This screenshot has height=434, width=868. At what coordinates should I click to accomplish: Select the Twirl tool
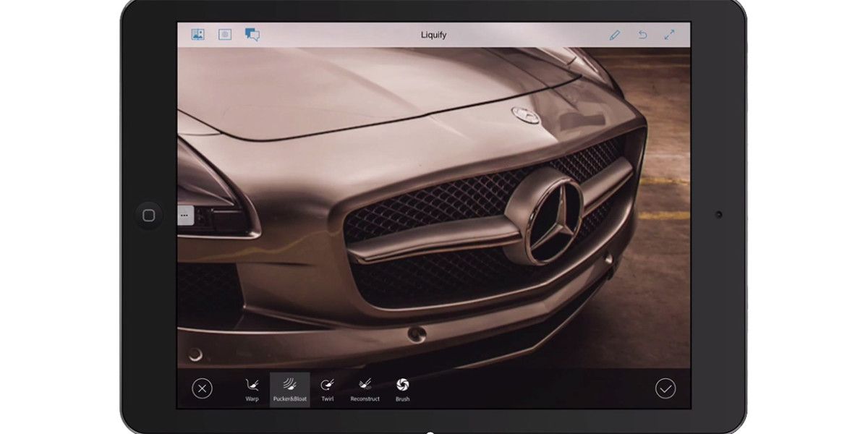327,390
